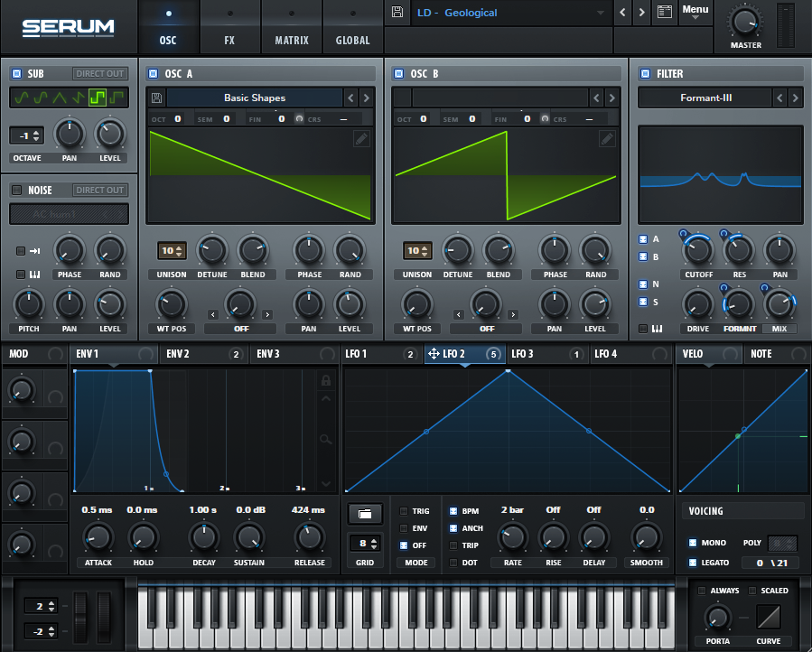
Task: Open the preset browser icon next to Menu
Action: [x=666, y=13]
